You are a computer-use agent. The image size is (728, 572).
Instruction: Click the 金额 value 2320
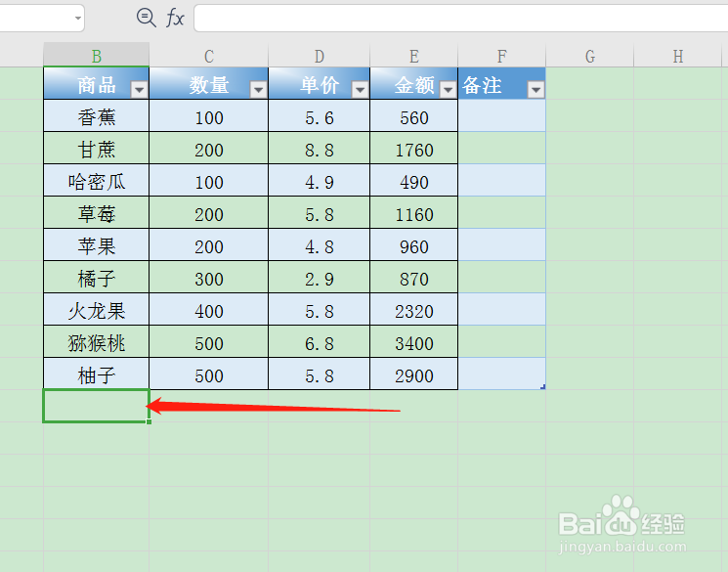[x=413, y=309]
